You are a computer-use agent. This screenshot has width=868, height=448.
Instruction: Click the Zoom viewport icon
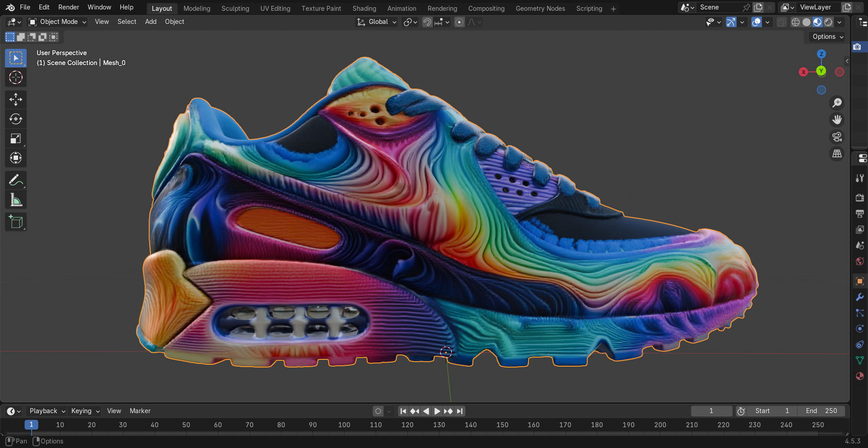tap(837, 103)
